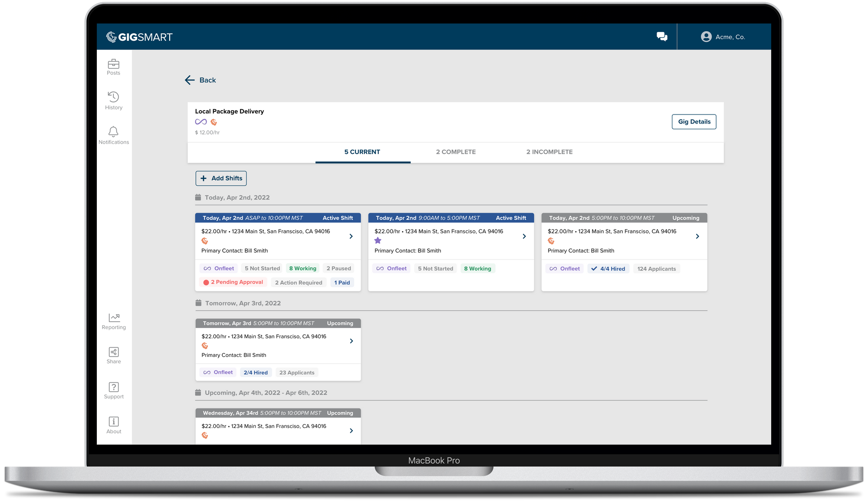Open History from the sidebar
Image resolution: width=868 pixels, height=503 pixels.
pos(113,97)
